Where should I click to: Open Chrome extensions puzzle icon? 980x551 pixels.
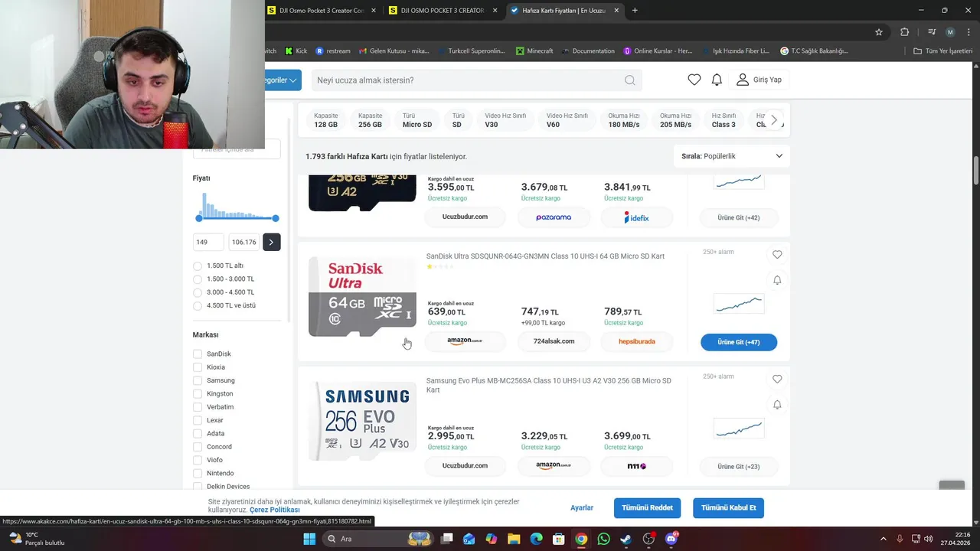(904, 32)
